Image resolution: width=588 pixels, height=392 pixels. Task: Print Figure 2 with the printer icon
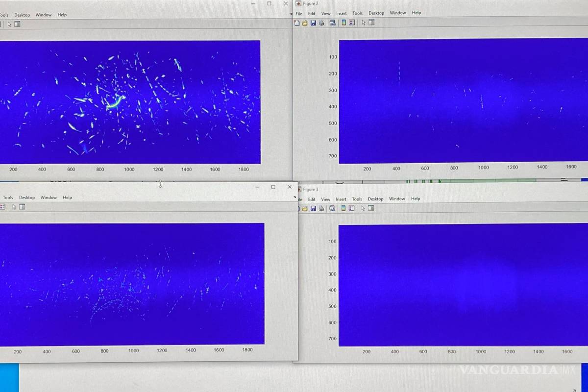point(321,23)
